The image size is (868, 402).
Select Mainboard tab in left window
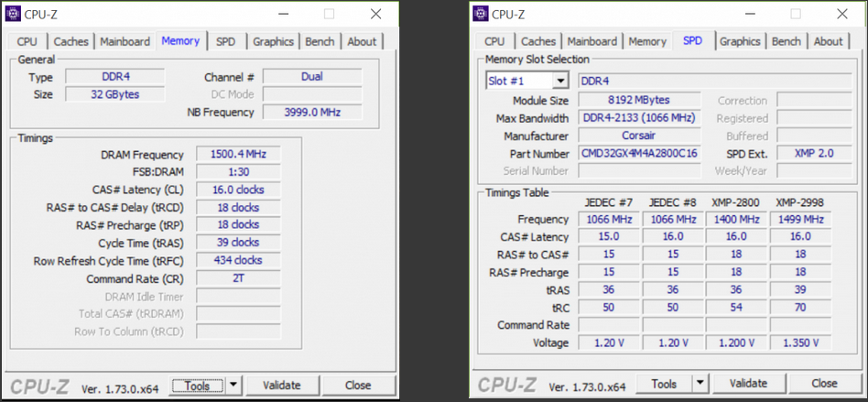pyautogui.click(x=125, y=41)
